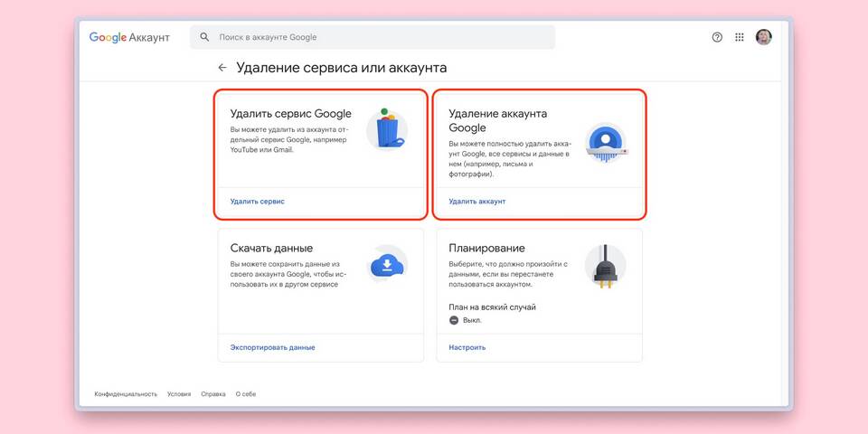Click the account shredder illustration icon
Screen dimensions: 868x434
click(x=602, y=141)
